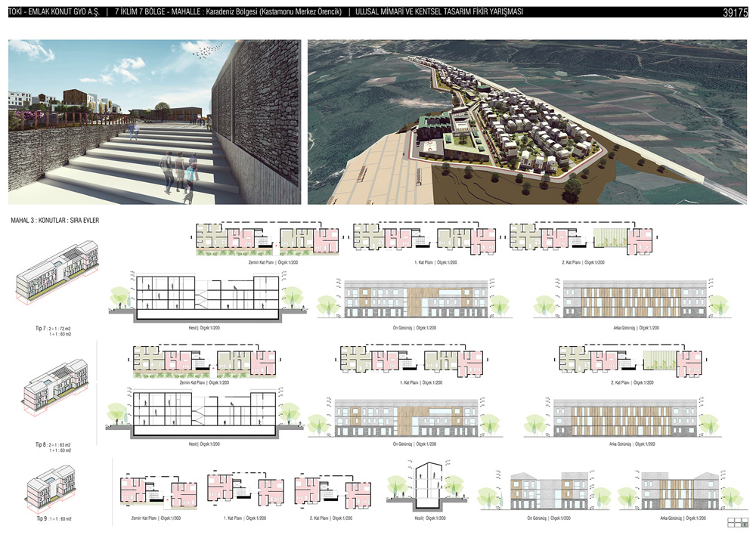The height and width of the screenshot is (535, 756).
Task: Click the flock of birds in the stair render
Action: tap(205, 49)
